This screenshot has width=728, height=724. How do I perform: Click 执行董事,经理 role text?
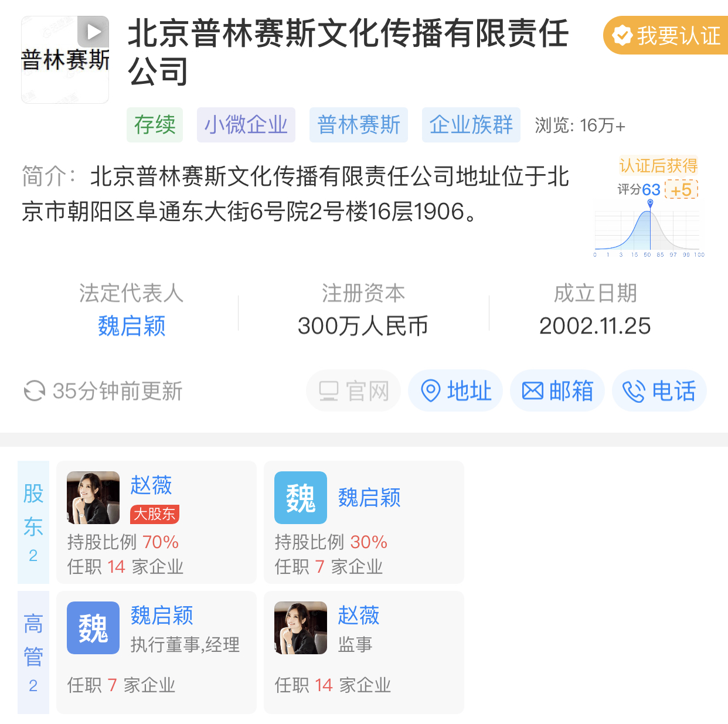coord(185,645)
